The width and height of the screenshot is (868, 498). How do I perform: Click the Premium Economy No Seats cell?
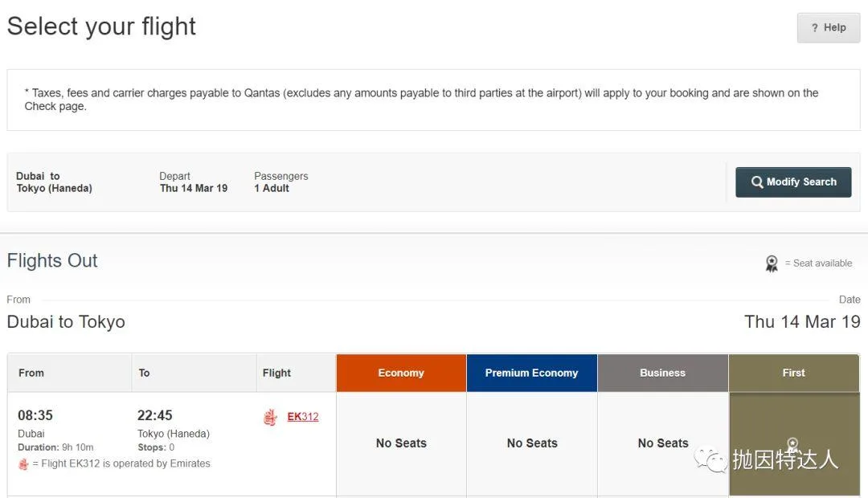click(x=532, y=443)
